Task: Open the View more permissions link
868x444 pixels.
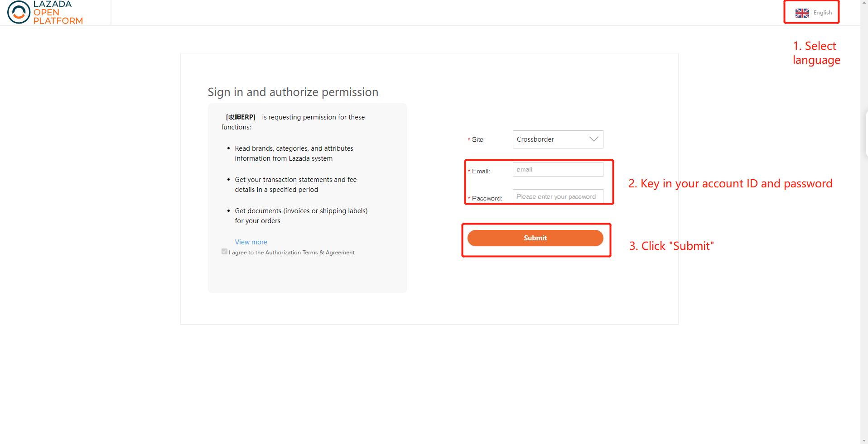Action: (251, 242)
